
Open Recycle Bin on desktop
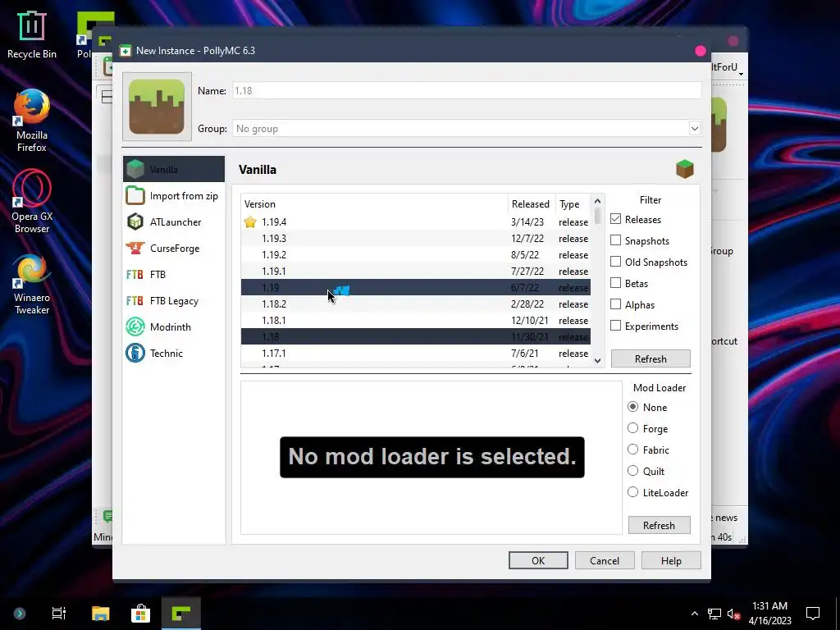32,35
